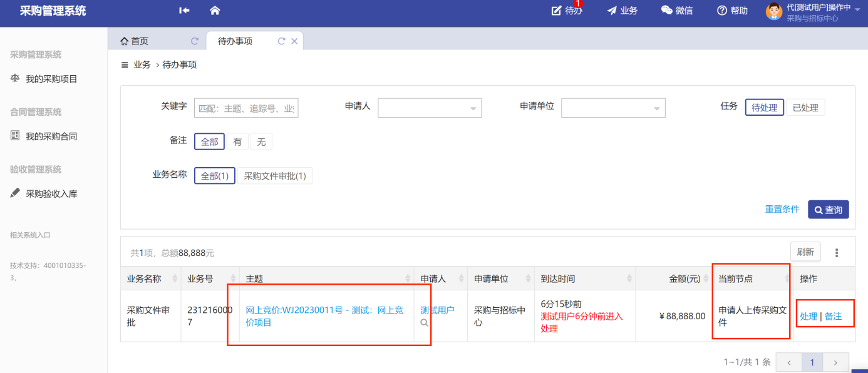This screenshot has width=868, height=373.
Task: Open the 待办 notifications icon
Action: click(x=557, y=11)
